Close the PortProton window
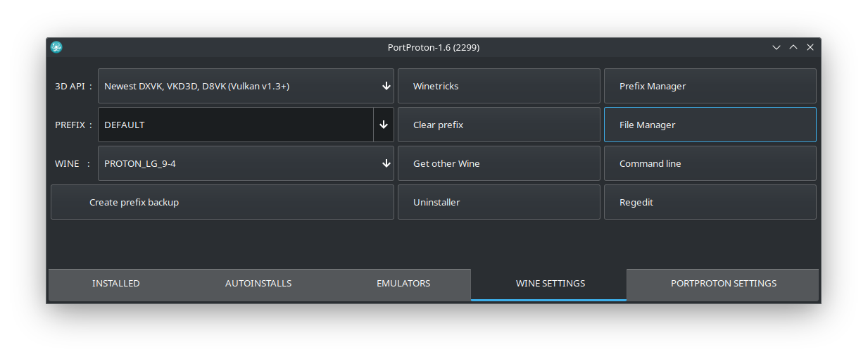 (x=810, y=47)
